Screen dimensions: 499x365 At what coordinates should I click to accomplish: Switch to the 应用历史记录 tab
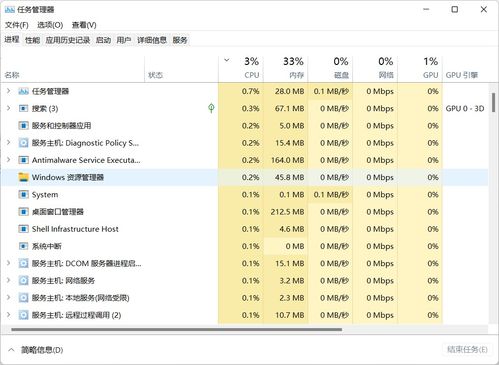pos(68,40)
